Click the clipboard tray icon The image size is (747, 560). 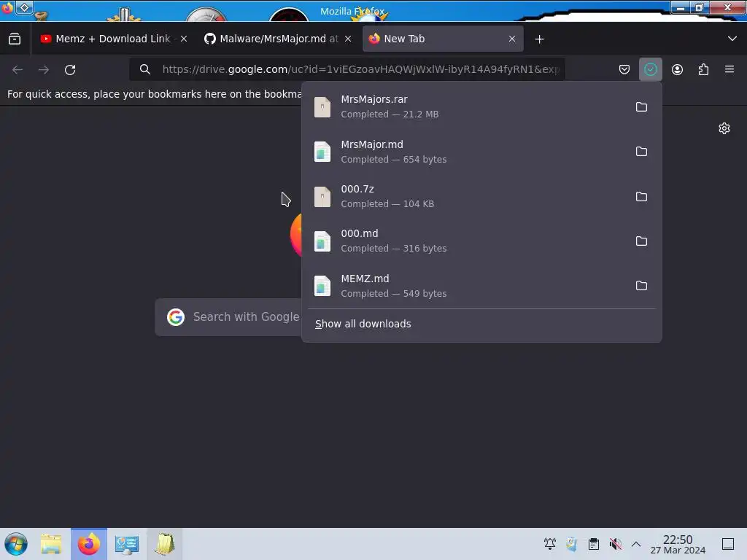(x=594, y=544)
